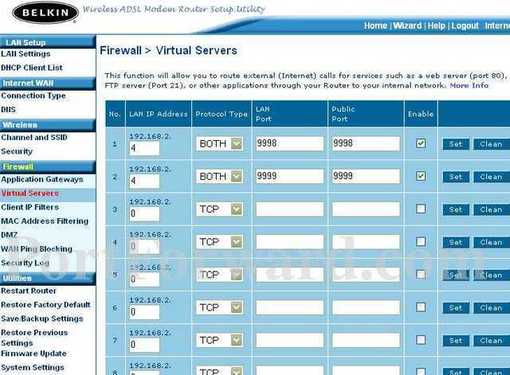This screenshot has height=375, width=510.
Task: Click Logout in top navigation
Action: pyautogui.click(x=465, y=26)
